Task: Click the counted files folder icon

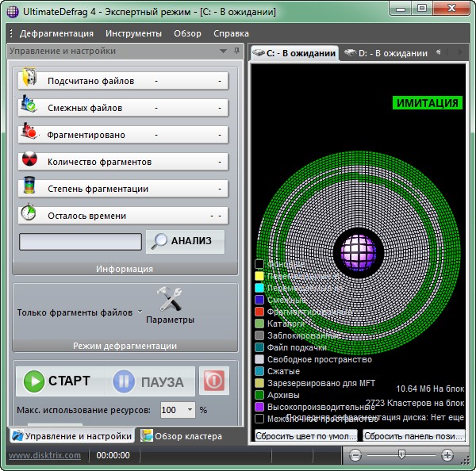Action: tap(29, 80)
